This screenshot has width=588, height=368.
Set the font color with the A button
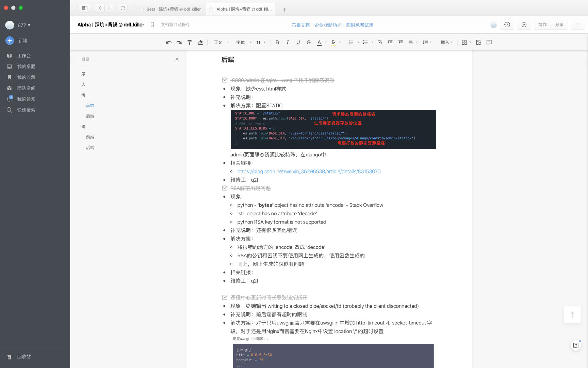click(319, 42)
